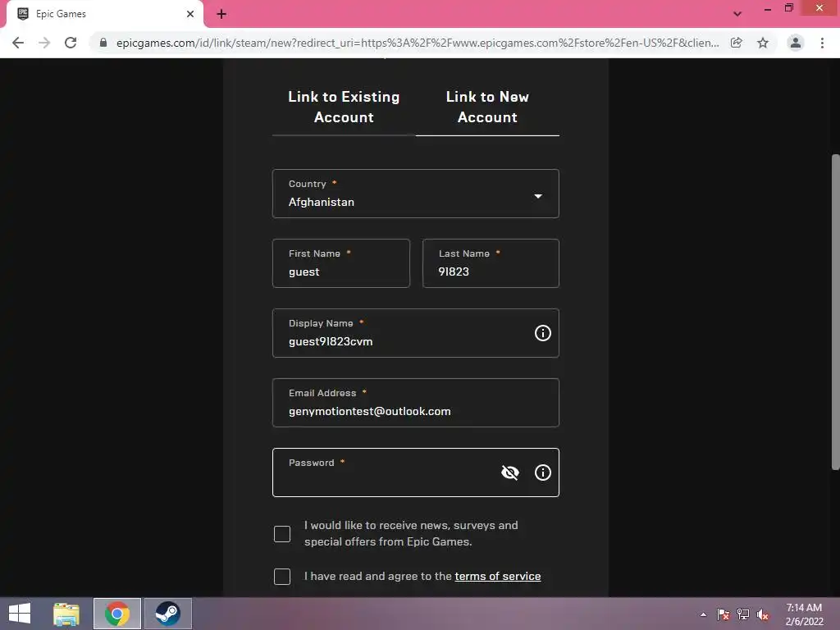Open the Windows Start menu
The image size is (840, 630).
pos(20,614)
